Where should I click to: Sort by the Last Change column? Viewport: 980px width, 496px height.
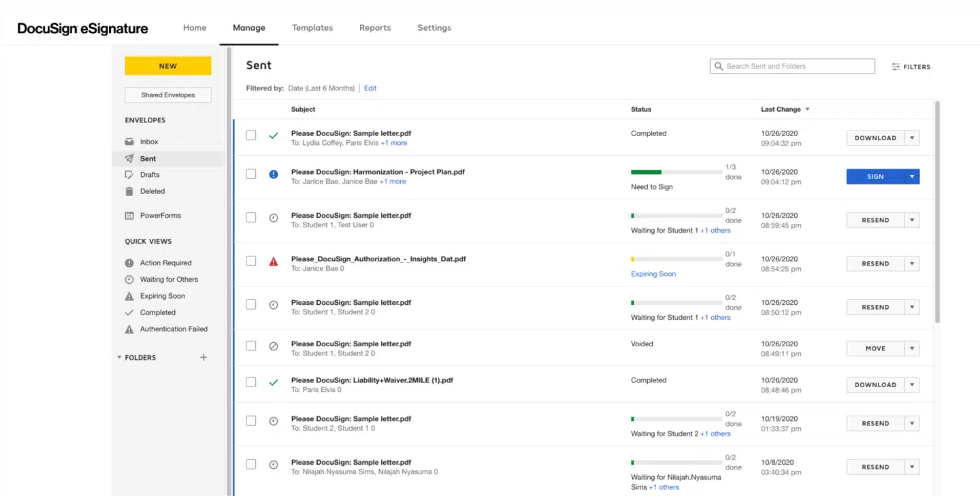point(785,110)
